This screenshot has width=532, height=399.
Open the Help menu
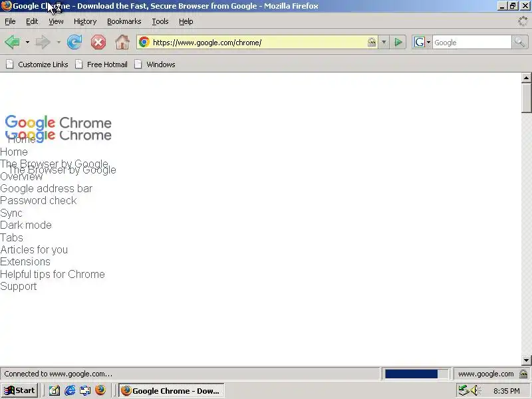tap(186, 21)
